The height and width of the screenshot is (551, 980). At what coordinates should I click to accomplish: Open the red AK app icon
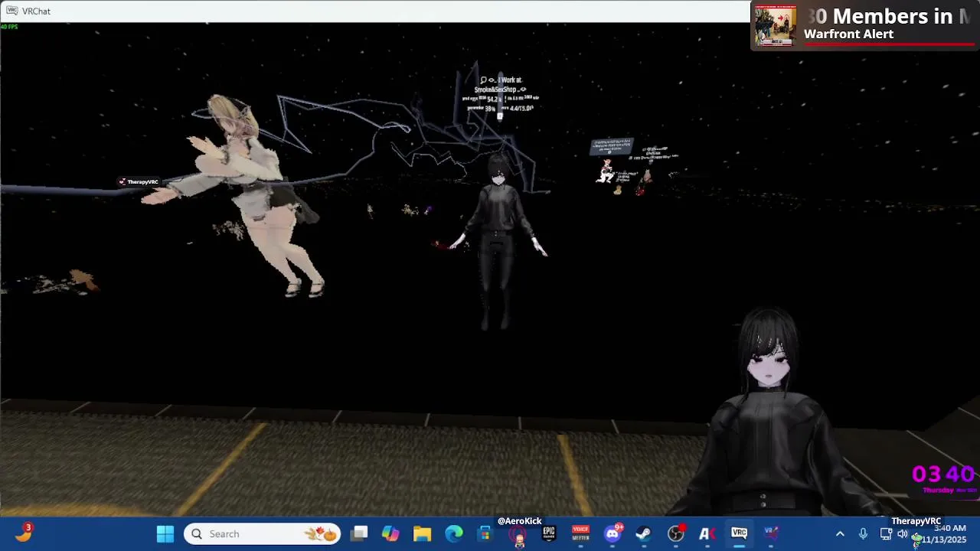(x=707, y=533)
